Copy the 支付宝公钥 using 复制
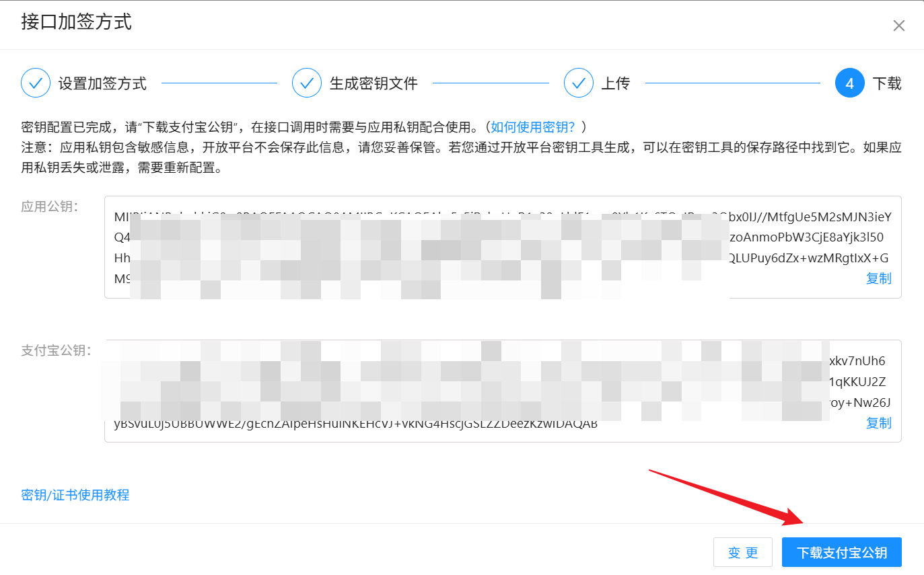 click(878, 422)
